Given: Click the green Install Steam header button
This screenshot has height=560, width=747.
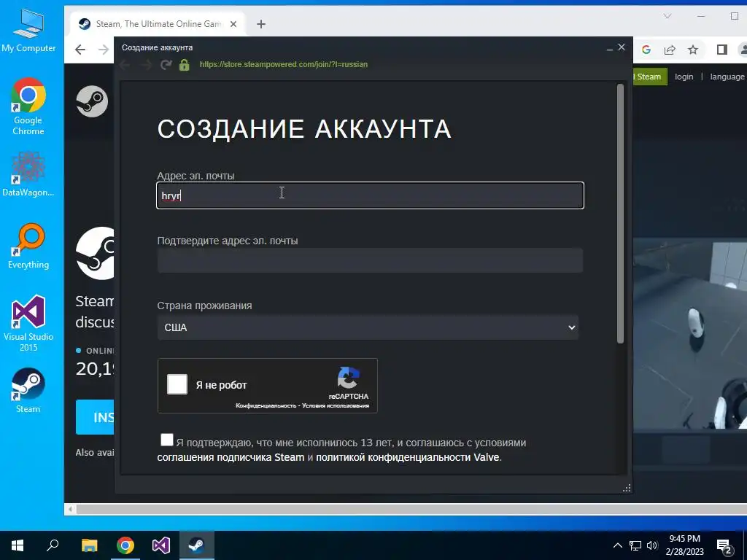Looking at the screenshot, I should (x=650, y=77).
